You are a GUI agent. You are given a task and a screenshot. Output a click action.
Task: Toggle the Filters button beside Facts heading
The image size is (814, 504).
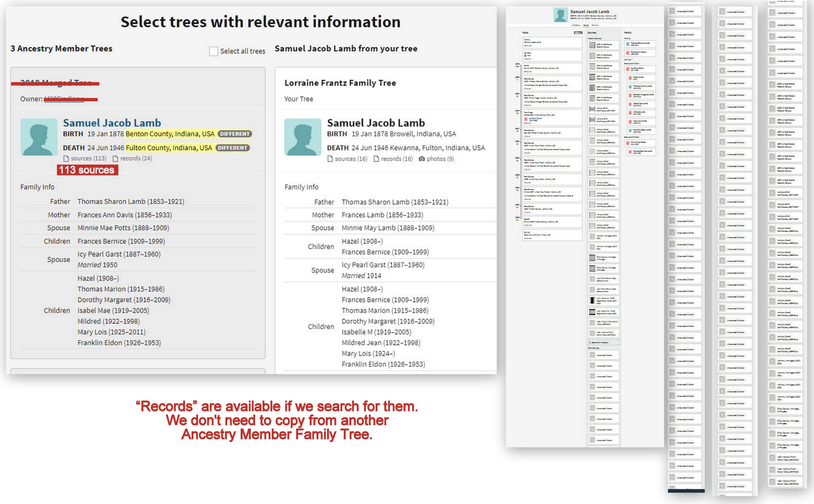click(578, 33)
